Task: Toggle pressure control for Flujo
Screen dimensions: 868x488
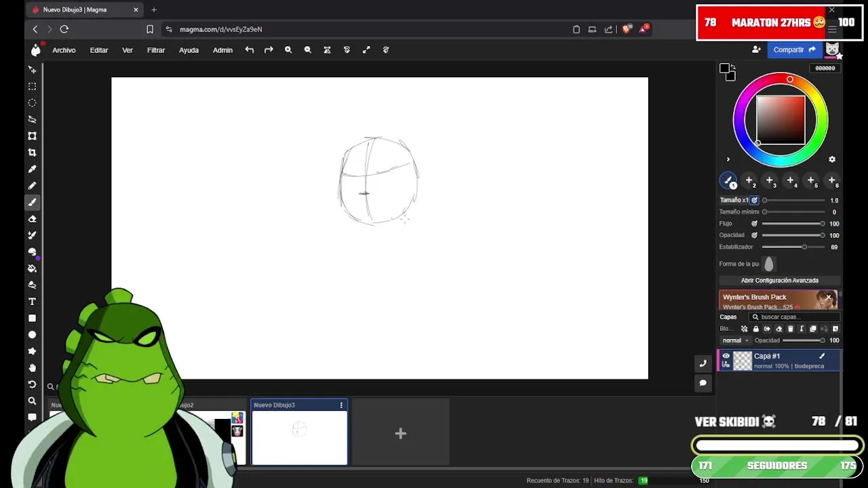Action: coord(754,224)
